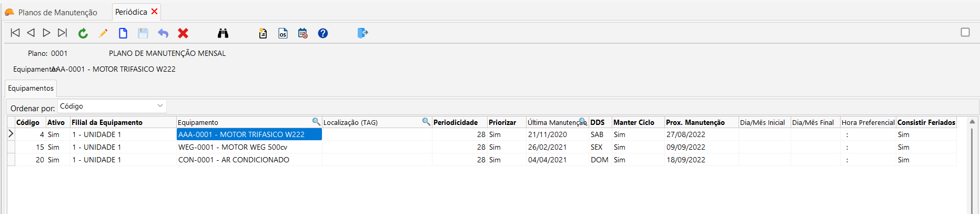
Task: Click the calendar with red cancel icon
Action: tap(303, 33)
